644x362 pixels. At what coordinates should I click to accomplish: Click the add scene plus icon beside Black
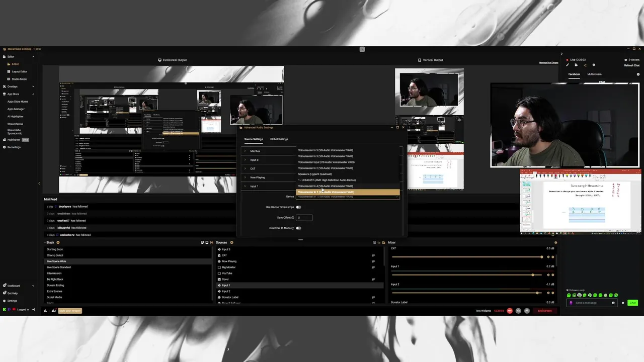pyautogui.click(x=58, y=242)
